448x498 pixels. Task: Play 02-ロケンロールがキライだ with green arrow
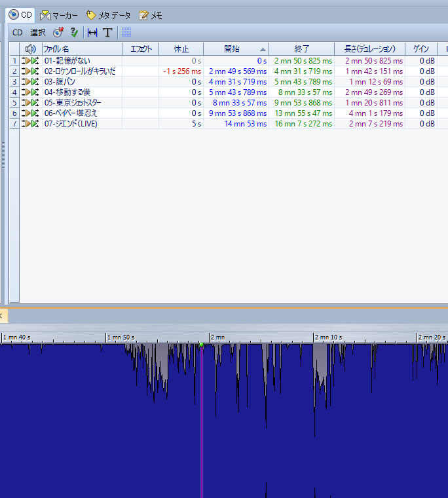point(35,71)
